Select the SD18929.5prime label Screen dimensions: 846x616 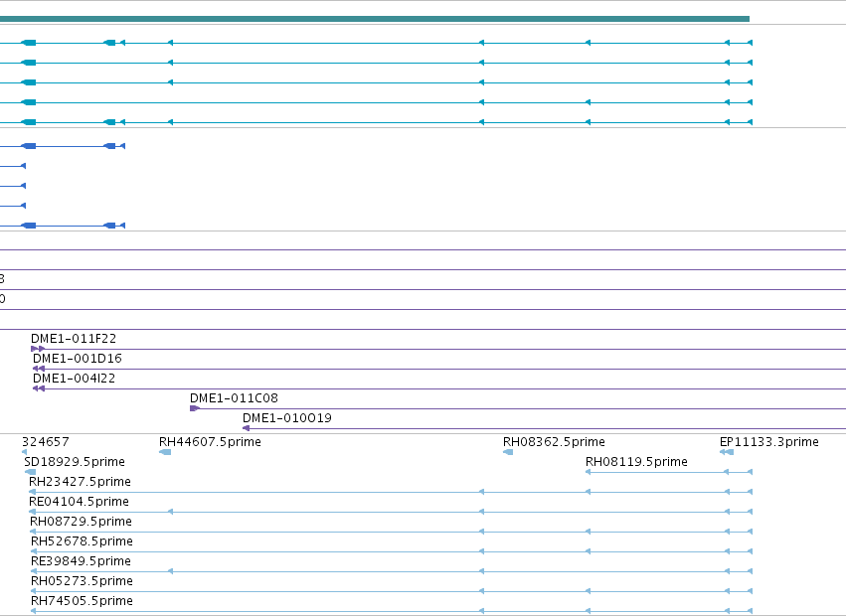point(75,462)
